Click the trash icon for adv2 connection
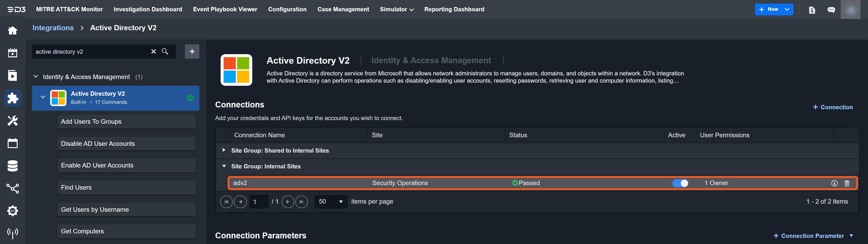 [x=847, y=183]
